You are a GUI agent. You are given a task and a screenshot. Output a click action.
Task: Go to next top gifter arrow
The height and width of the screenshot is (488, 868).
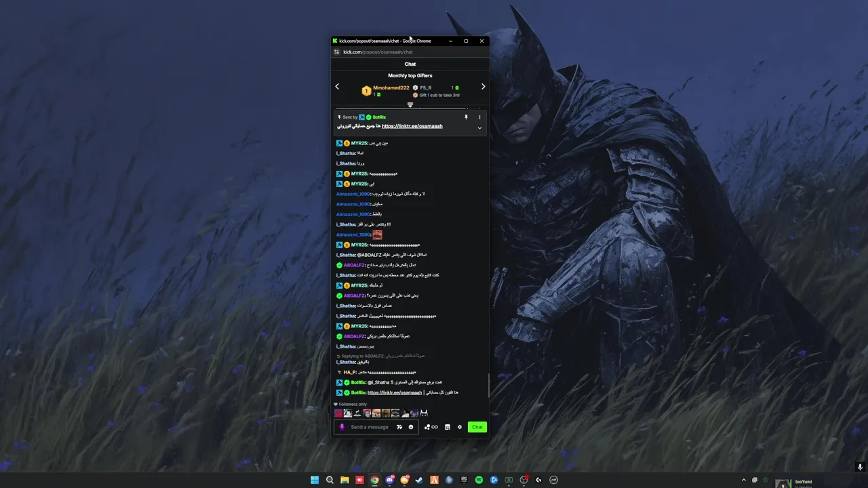(483, 87)
